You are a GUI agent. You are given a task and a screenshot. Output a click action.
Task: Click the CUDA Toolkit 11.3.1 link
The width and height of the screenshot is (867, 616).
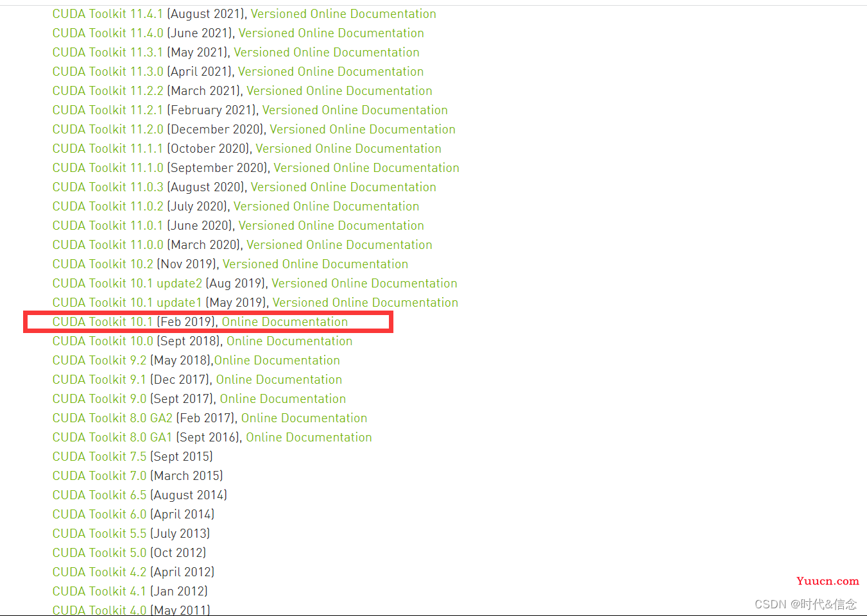pos(108,52)
